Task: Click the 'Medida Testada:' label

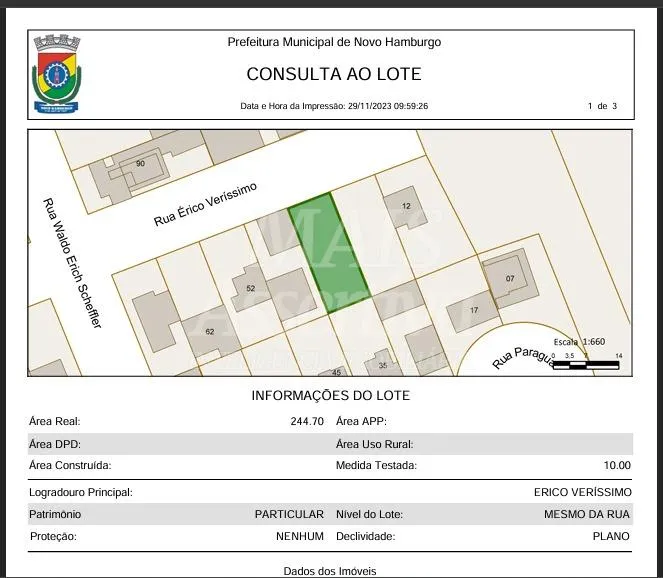Action: click(x=376, y=466)
